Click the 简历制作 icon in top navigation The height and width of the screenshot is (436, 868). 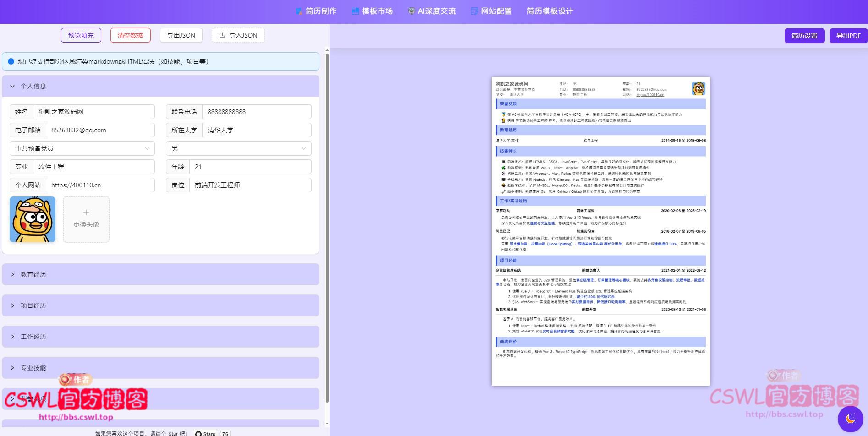(x=299, y=11)
